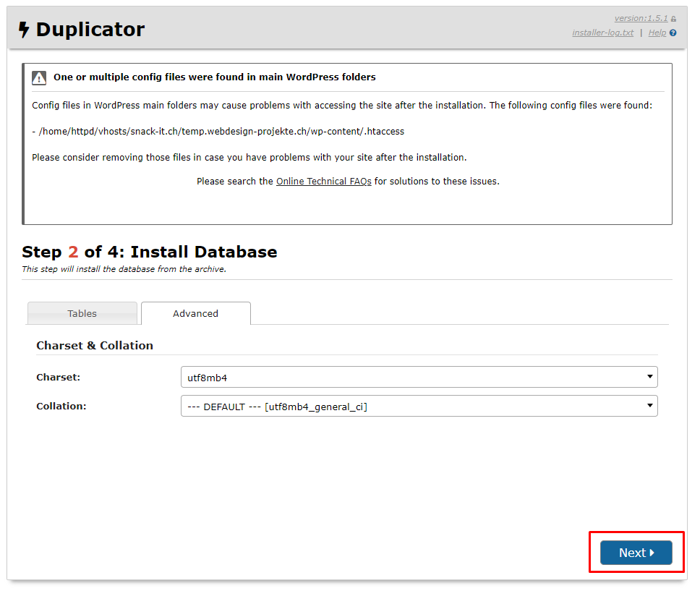700x591 pixels.
Task: Open the Help link
Action: point(657,33)
